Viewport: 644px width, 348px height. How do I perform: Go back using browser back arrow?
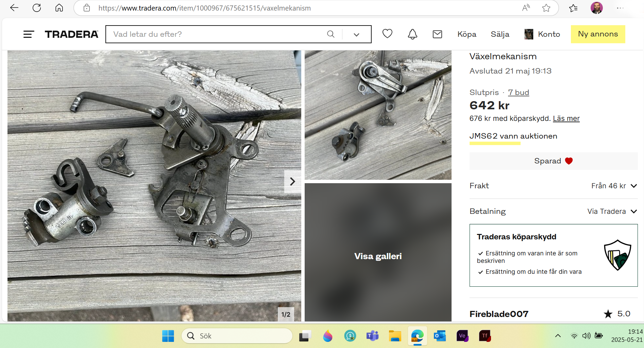coord(14,8)
